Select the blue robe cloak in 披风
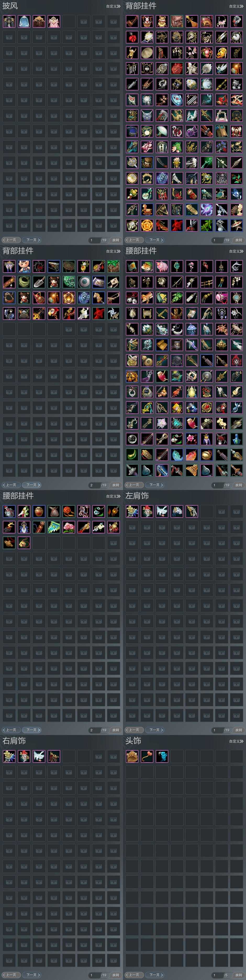The width and height of the screenshot is (246, 980). click(24, 22)
